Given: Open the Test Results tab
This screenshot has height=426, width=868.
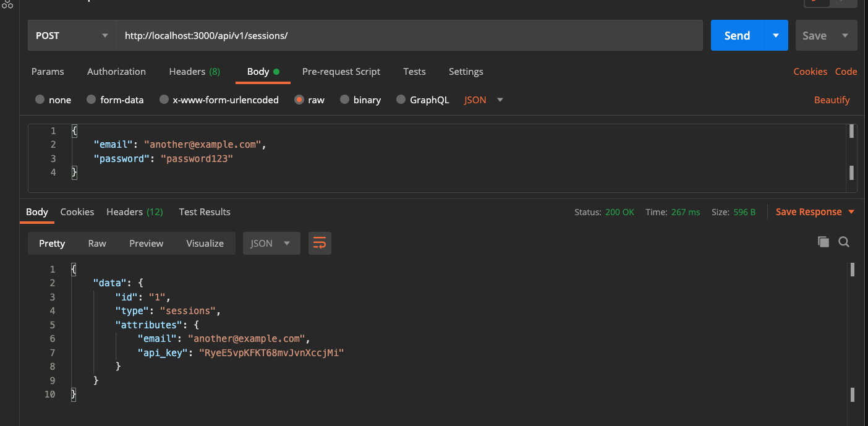Looking at the screenshot, I should (205, 211).
